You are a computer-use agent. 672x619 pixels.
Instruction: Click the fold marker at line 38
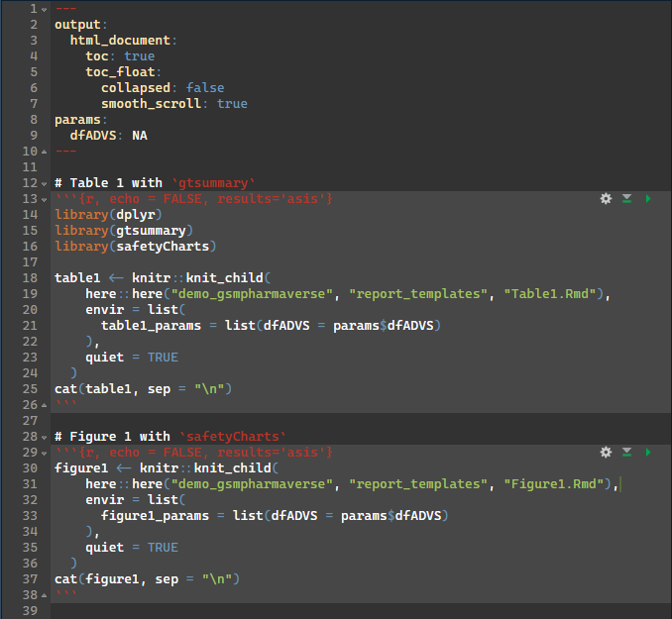(44, 595)
